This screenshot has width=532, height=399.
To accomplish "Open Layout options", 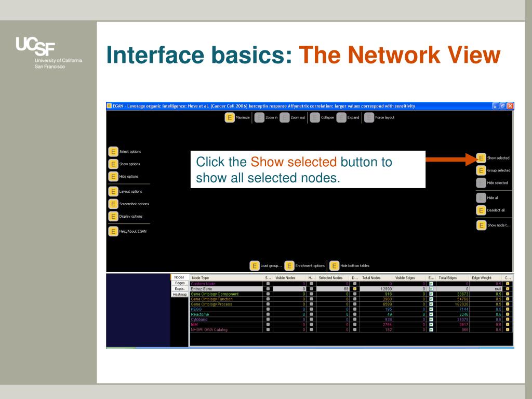I will (x=113, y=191).
